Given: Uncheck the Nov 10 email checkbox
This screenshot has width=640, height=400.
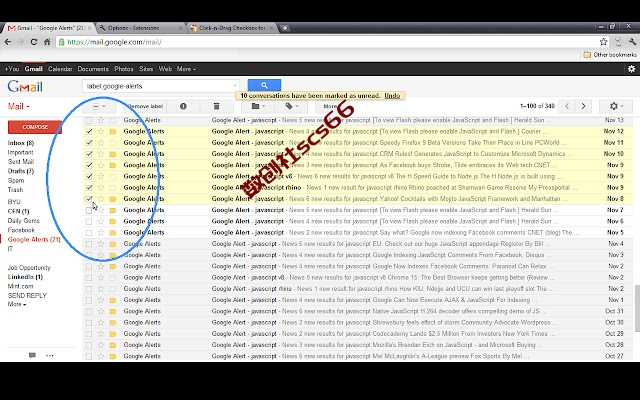Looking at the screenshot, I should click(x=89, y=154).
